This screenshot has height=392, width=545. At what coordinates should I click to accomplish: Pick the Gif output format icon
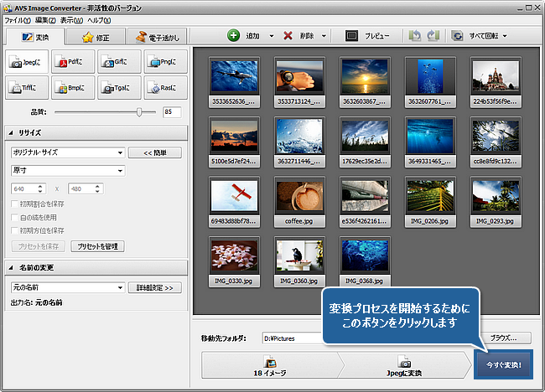tap(118, 61)
